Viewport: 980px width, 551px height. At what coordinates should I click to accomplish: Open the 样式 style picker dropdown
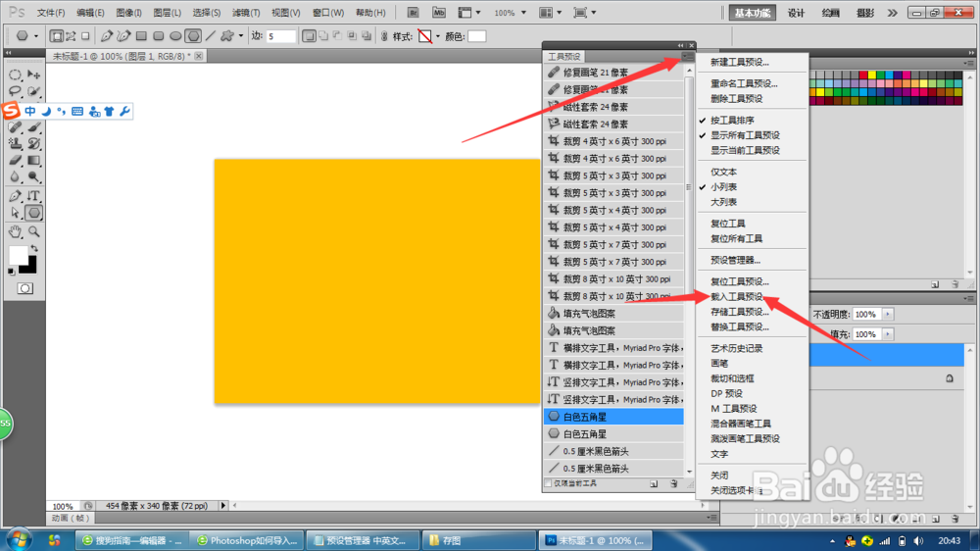pyautogui.click(x=437, y=36)
